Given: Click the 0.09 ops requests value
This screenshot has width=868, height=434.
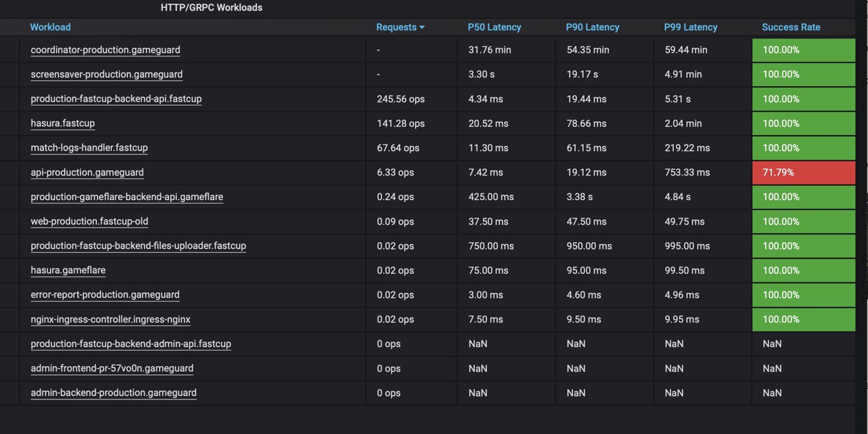Looking at the screenshot, I should pyautogui.click(x=395, y=221).
